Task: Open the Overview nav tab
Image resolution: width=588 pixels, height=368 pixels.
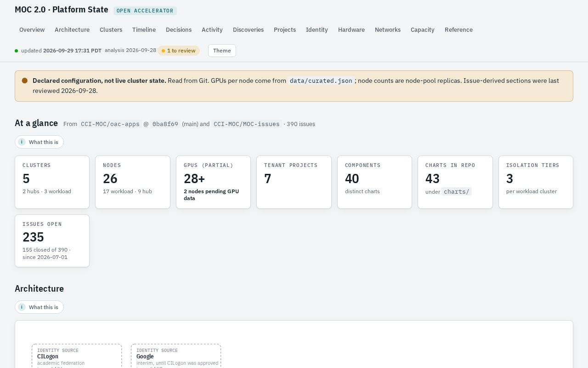Action: click(x=32, y=29)
